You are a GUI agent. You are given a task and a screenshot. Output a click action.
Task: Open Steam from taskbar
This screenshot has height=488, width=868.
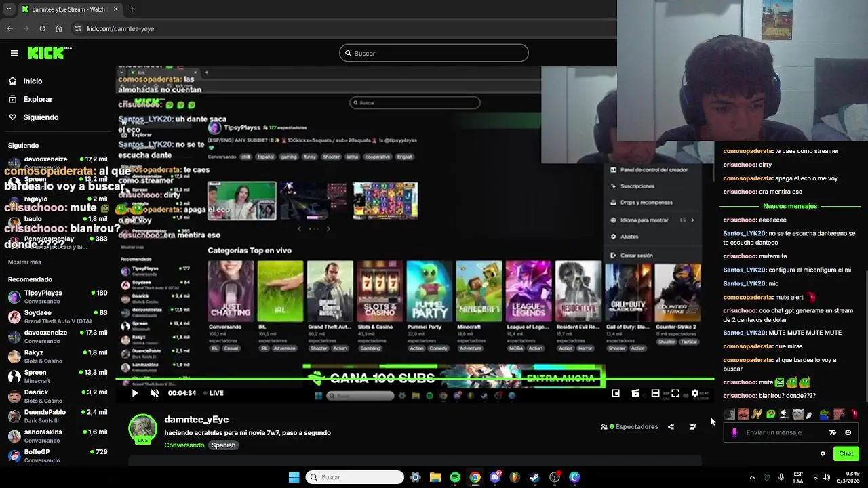[534, 477]
